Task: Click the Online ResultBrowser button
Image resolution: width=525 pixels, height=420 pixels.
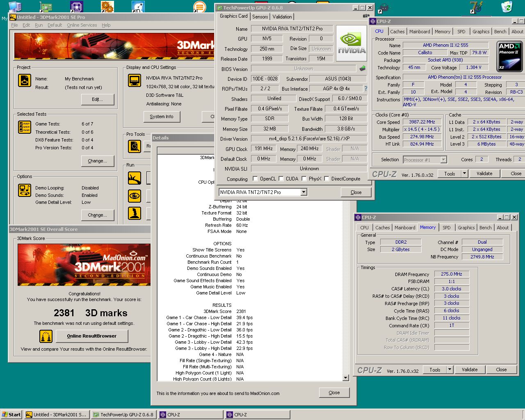Action: pos(92,336)
